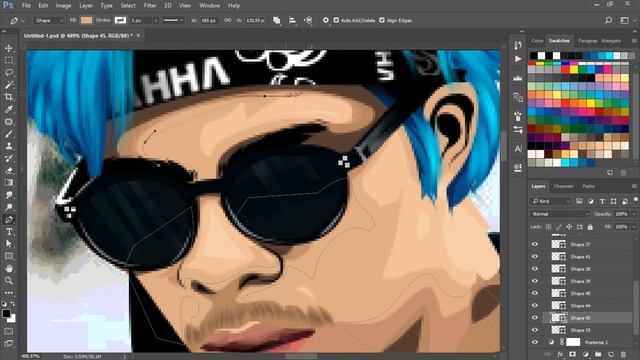Open the Normal blend mode dropdown
640x360 pixels.
pyautogui.click(x=560, y=214)
